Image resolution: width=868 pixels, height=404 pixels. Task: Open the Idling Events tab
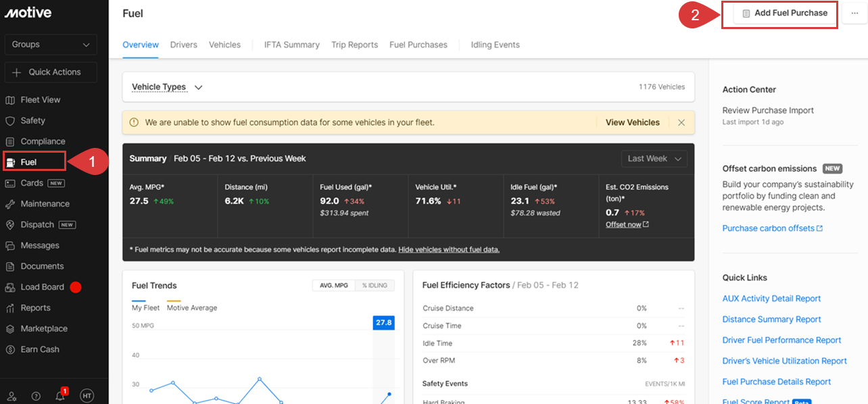point(496,45)
